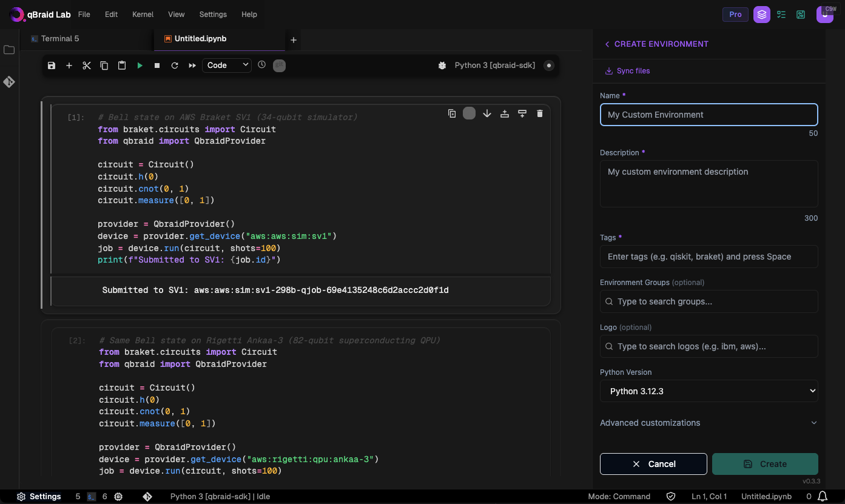The height and width of the screenshot is (504, 845).
Task: Open the cell type dropdown showing Code
Action: tap(227, 65)
